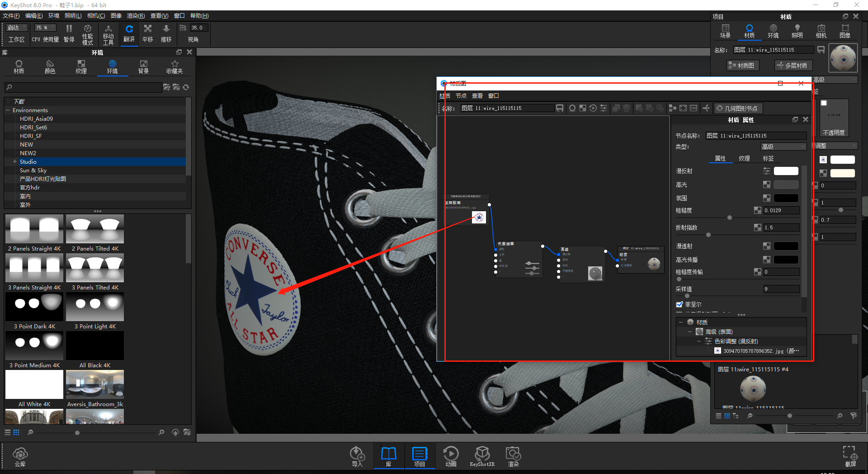Image resolution: width=868 pixels, height=474 pixels.
Task: Click the 粗糙度 slider handle
Action: pos(729,218)
